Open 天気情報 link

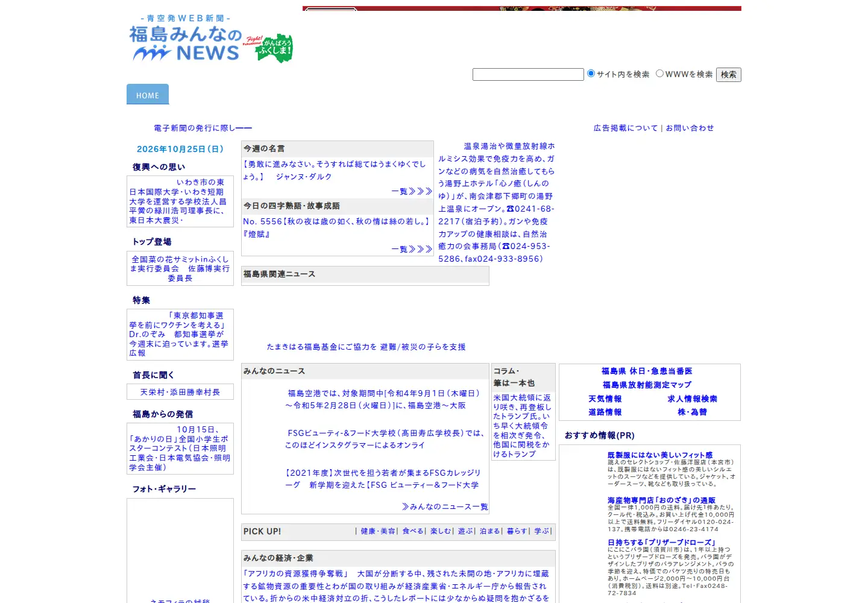click(x=605, y=399)
